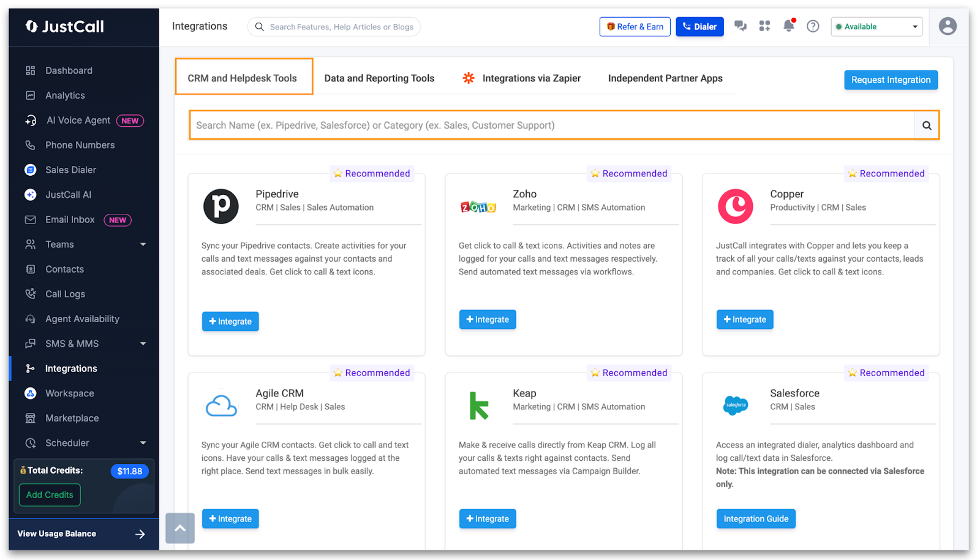
Task: Open Agent Availability headset icon
Action: click(30, 319)
